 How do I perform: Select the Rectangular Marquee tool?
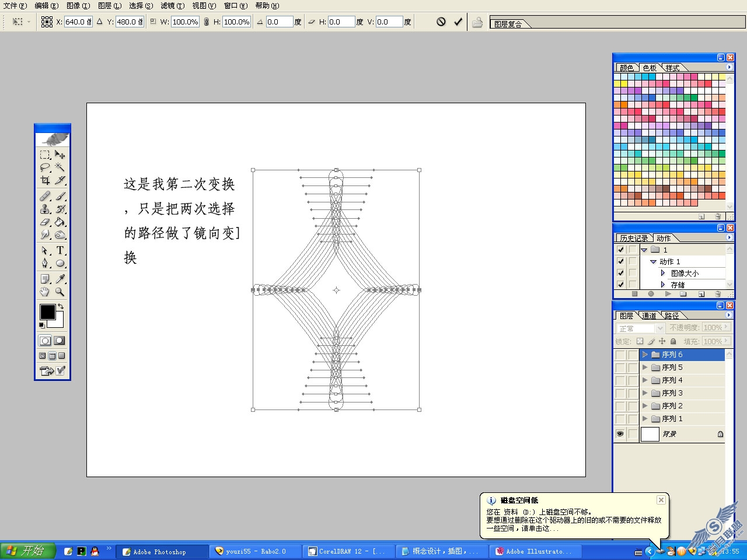45,155
